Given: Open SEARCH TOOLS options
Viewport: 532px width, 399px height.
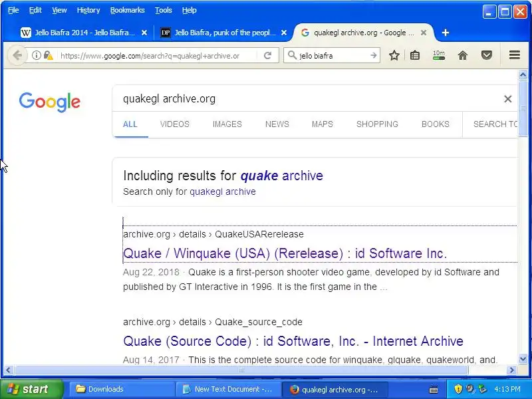Looking at the screenshot, I should 495,124.
